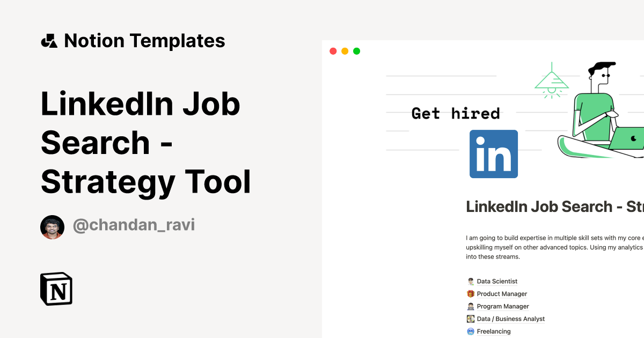The height and width of the screenshot is (338, 644).
Task: Open the Product Manager page link
Action: (x=502, y=293)
